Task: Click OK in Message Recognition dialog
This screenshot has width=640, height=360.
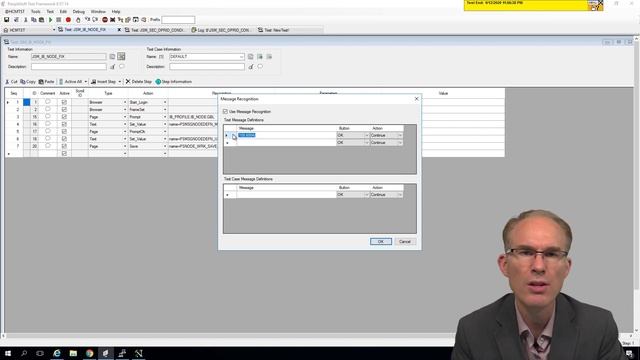Action: (381, 242)
